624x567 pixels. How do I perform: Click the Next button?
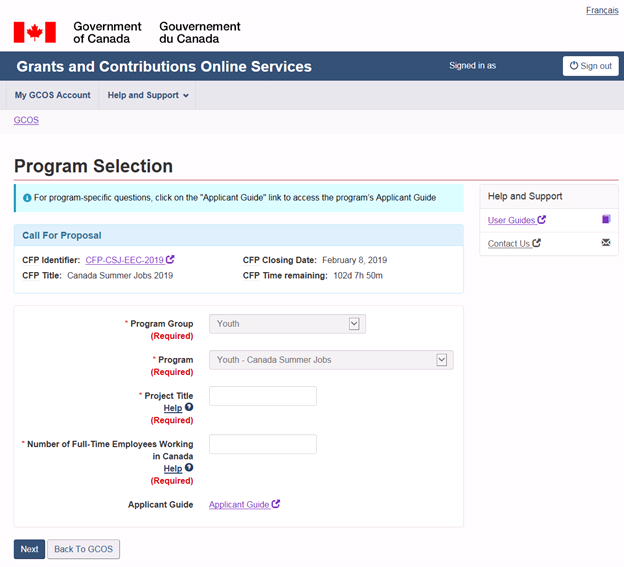(x=29, y=549)
